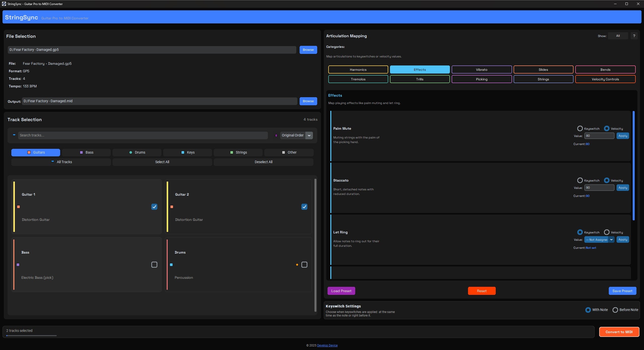Click the orange color swatch on Guitar 2
Image resolution: width=644 pixels, height=350 pixels.
(172, 207)
